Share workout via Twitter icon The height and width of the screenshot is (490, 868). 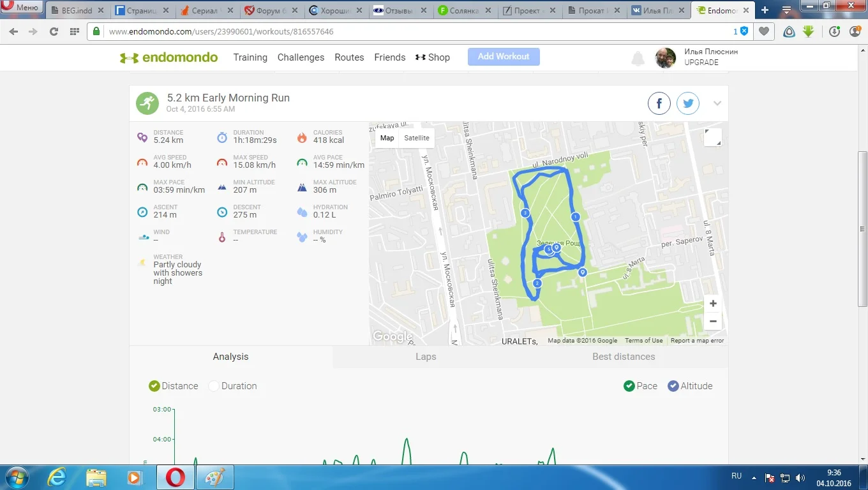coord(688,103)
